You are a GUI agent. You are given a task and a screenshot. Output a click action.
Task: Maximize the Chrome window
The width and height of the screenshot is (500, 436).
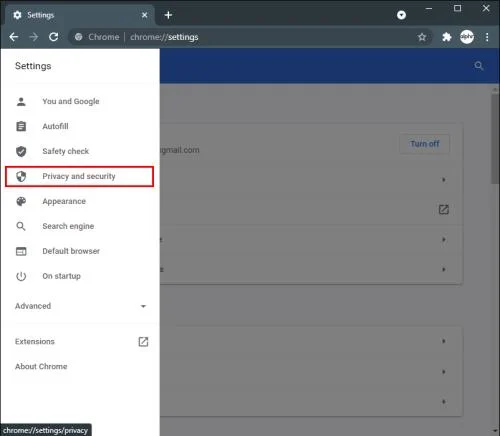point(457,8)
